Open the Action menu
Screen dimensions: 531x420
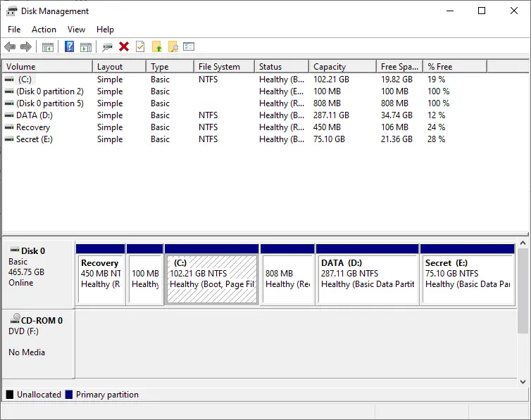(44, 30)
